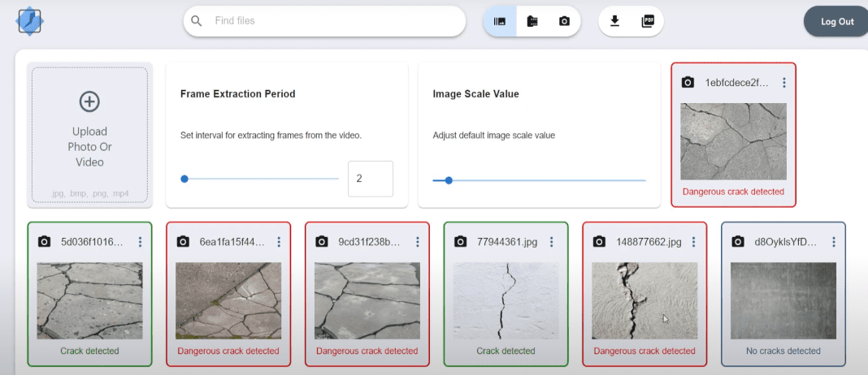
Task: Open the 6ea1fa15f44 cracked pavement thumbnail
Action: point(228,300)
